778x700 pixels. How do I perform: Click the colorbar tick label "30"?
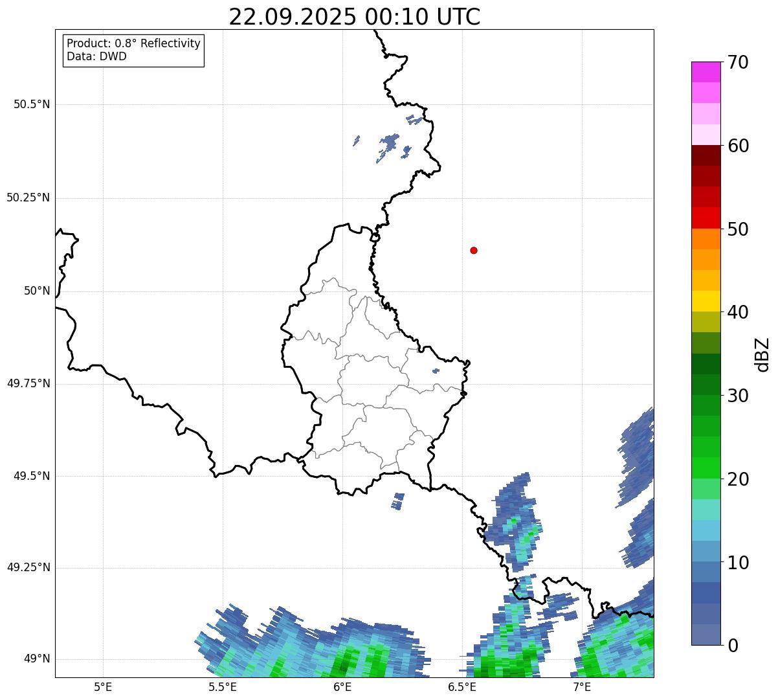pyautogui.click(x=739, y=396)
